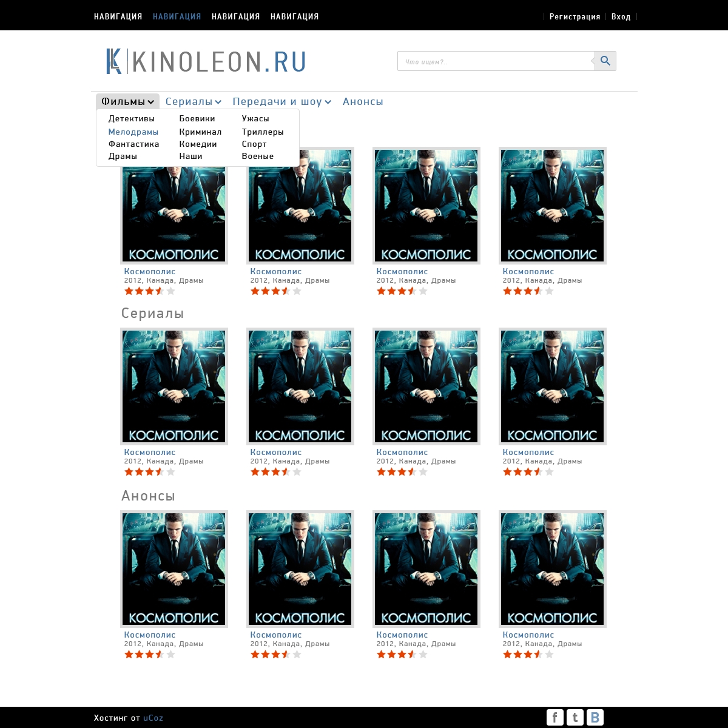Open the Анонсы menu item
728x728 pixels.
(363, 101)
